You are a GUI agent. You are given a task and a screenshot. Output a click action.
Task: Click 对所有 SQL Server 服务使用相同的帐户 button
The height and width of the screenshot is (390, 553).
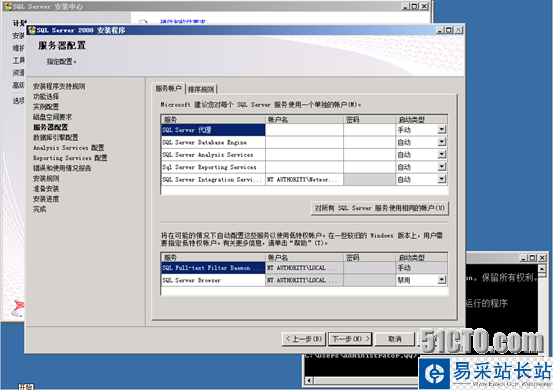tap(379, 208)
